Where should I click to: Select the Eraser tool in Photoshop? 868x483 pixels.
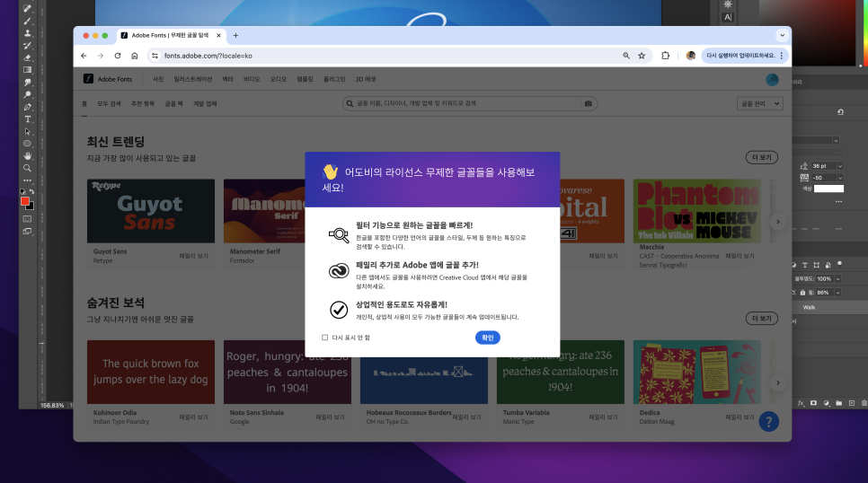click(27, 57)
